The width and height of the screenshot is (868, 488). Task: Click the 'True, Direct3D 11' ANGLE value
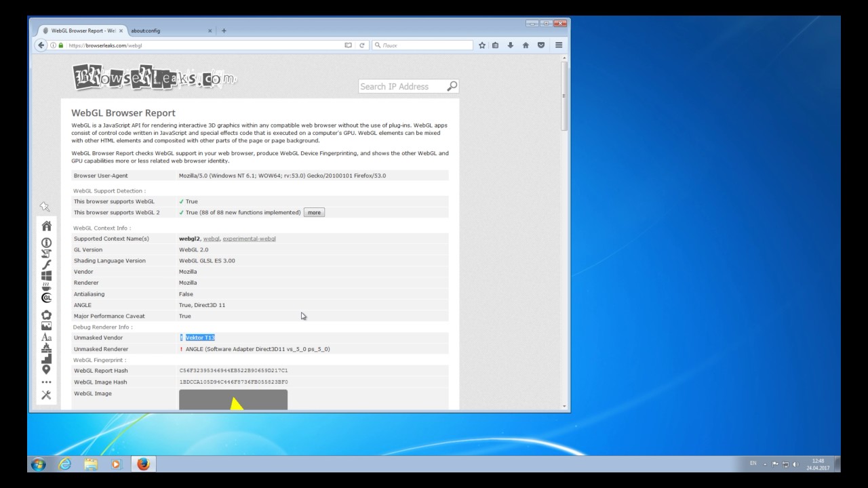pyautogui.click(x=202, y=305)
